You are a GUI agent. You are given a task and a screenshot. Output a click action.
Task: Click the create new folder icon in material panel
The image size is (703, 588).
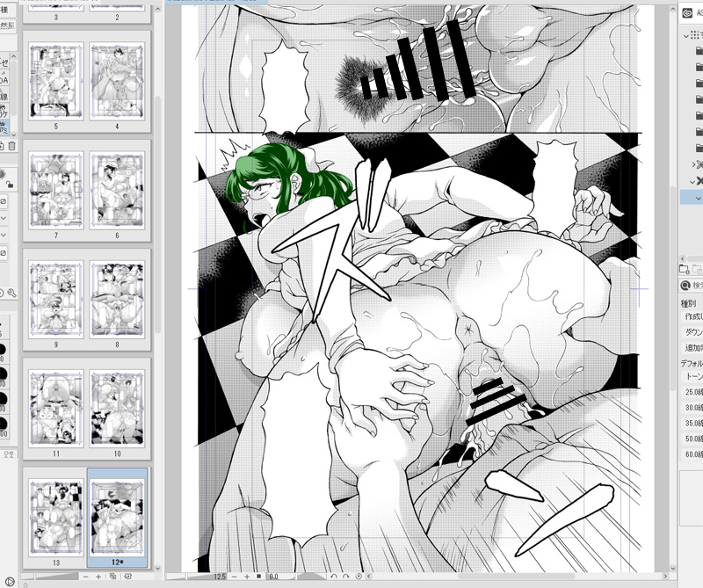685,269
